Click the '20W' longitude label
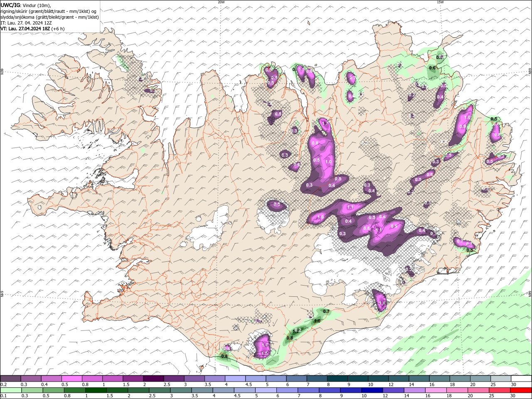This screenshot has width=532, height=399. [221, 2]
